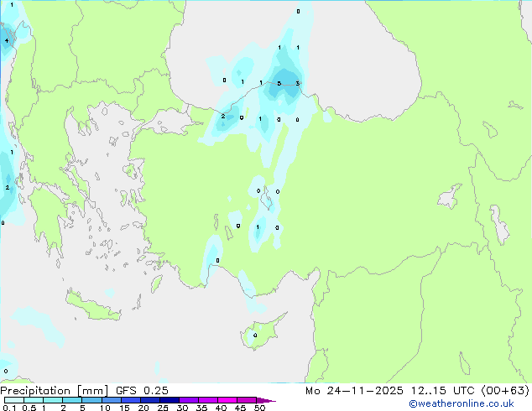Click the "0" precipitation value over Cyprus
The image size is (532, 411).
click(x=255, y=336)
